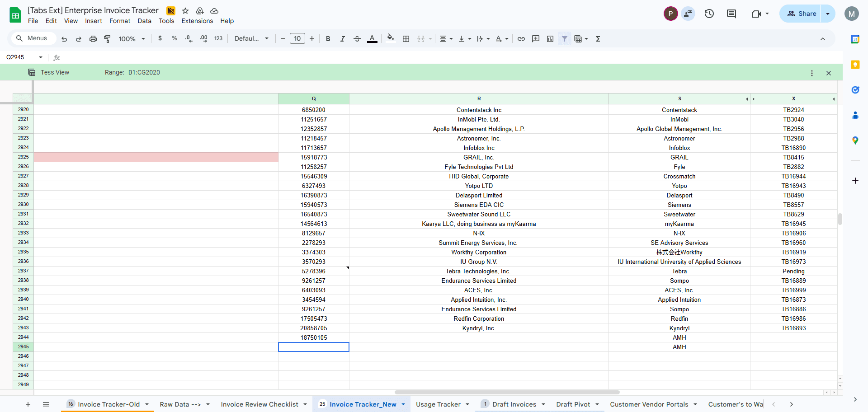Click the Share button
Viewport: 868px width, 412px height.
tap(801, 14)
